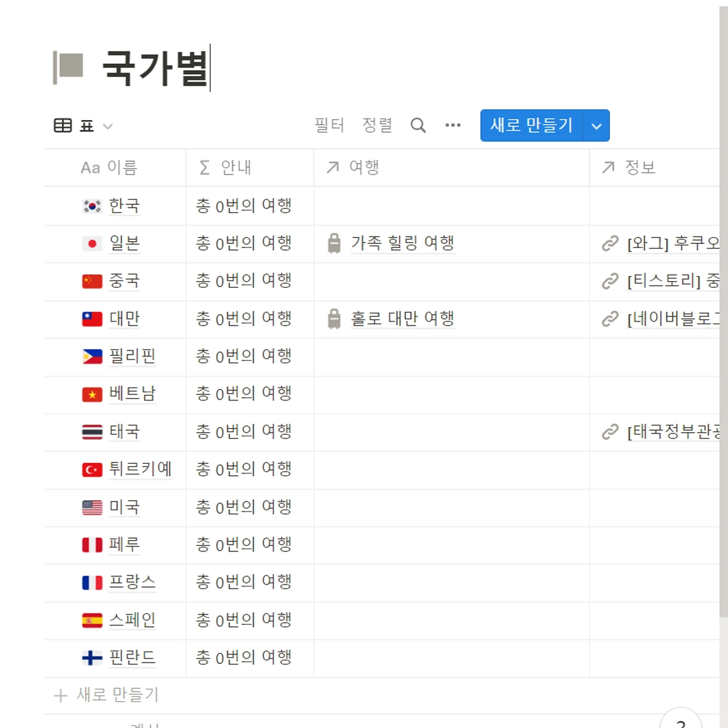This screenshot has height=728, width=728.
Task: Click the suitcase icon for 가족 힐링 여행
Action: coord(334,243)
